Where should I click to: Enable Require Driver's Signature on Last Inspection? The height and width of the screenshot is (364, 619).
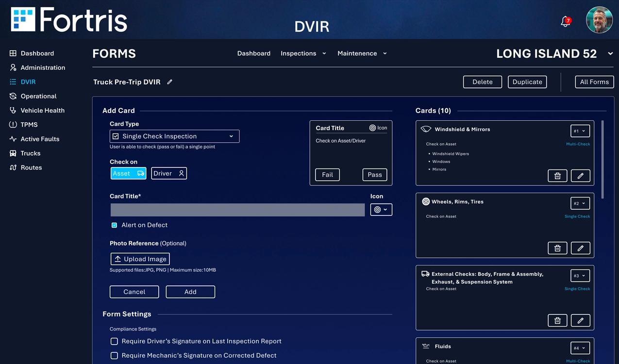(x=114, y=341)
